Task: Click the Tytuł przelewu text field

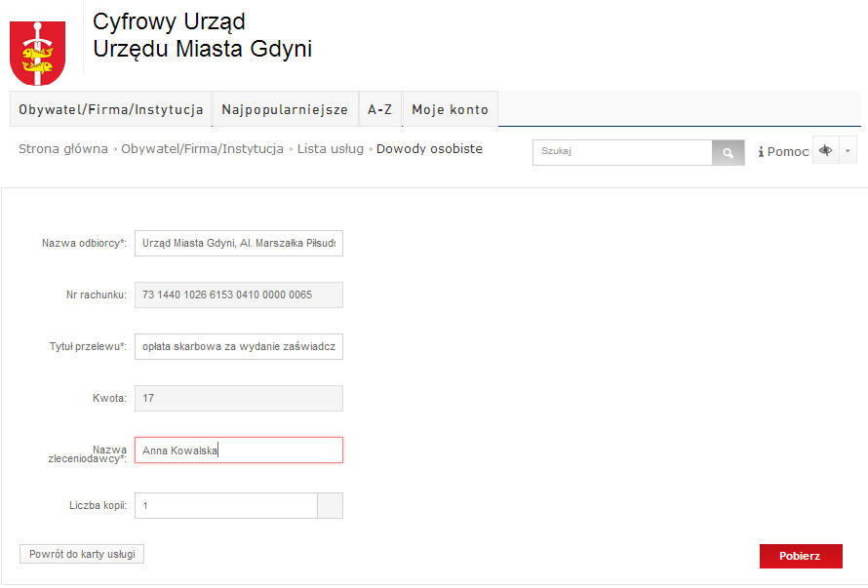Action: tap(239, 346)
